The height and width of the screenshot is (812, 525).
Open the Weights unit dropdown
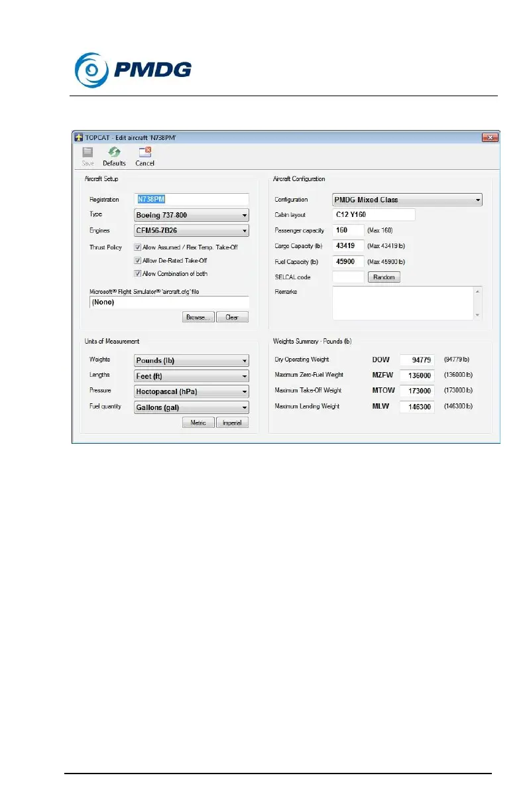[192, 361]
